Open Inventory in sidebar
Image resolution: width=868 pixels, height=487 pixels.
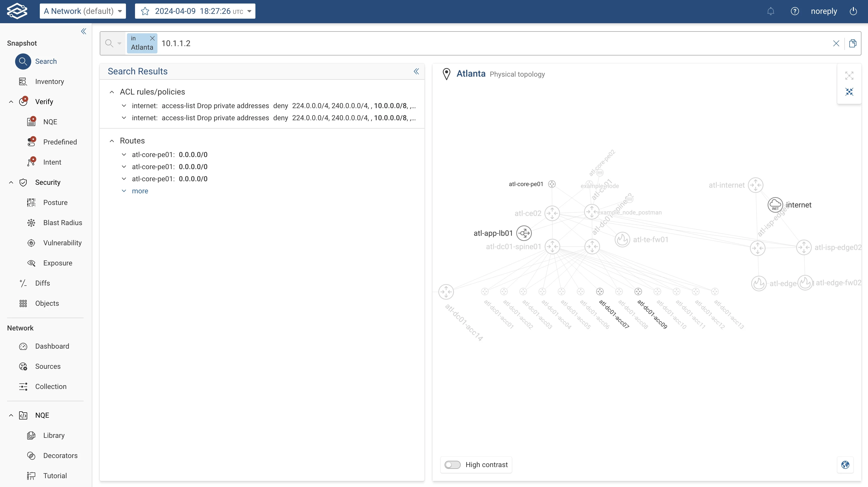[50, 82]
